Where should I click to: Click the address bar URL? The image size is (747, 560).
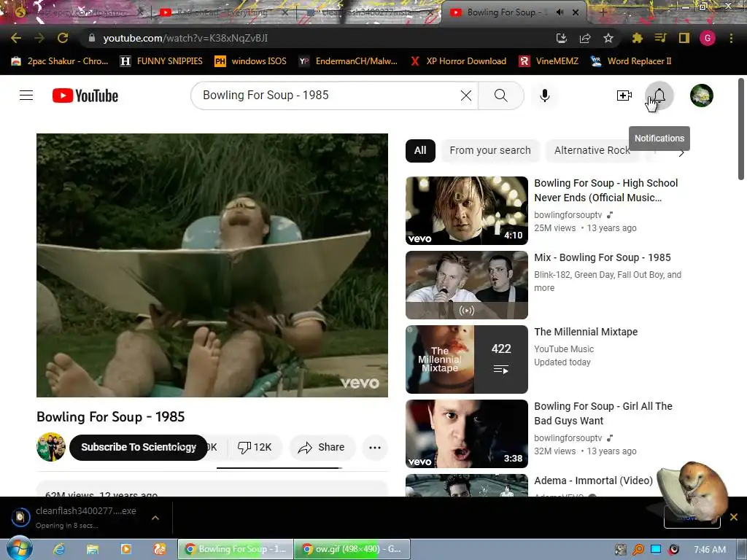185,38
